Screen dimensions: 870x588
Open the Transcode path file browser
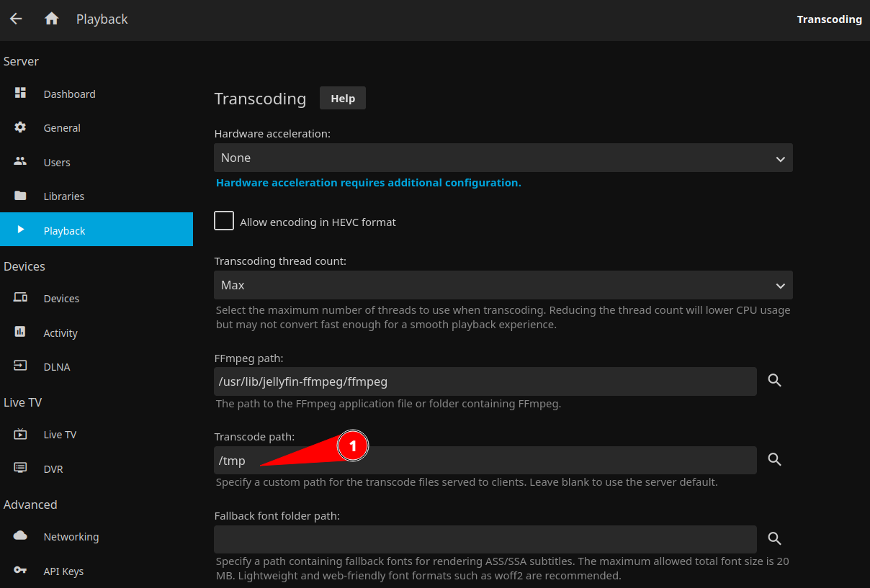pyautogui.click(x=774, y=459)
